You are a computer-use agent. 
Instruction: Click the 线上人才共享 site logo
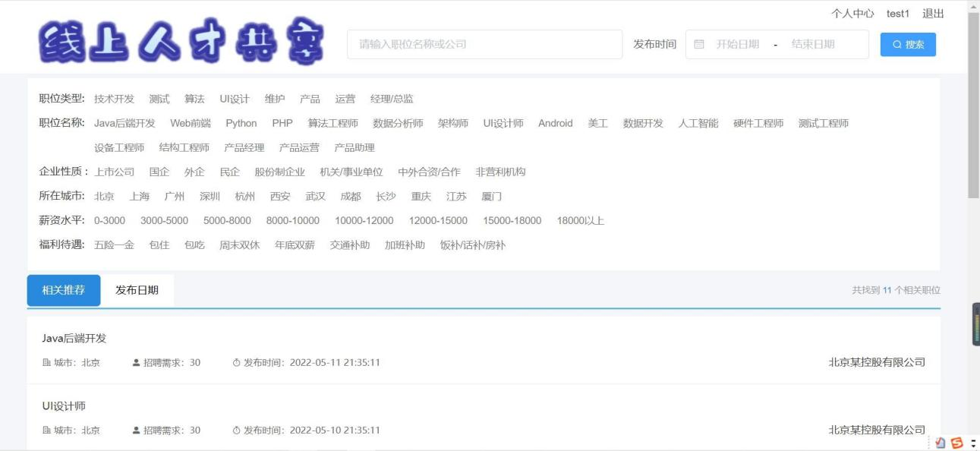click(x=181, y=41)
